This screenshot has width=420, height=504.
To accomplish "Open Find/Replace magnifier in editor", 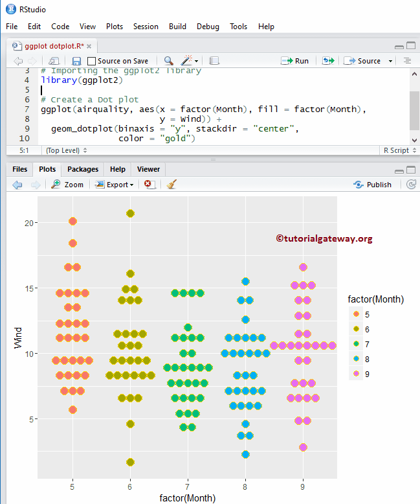I will tap(168, 61).
